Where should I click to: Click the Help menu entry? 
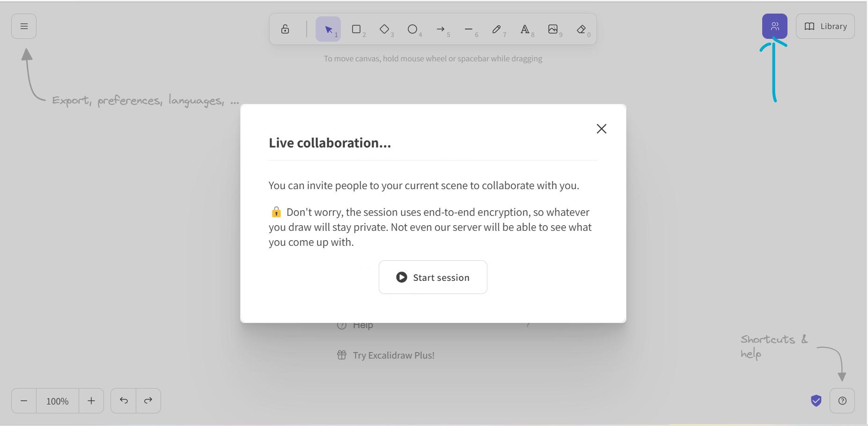(x=363, y=325)
